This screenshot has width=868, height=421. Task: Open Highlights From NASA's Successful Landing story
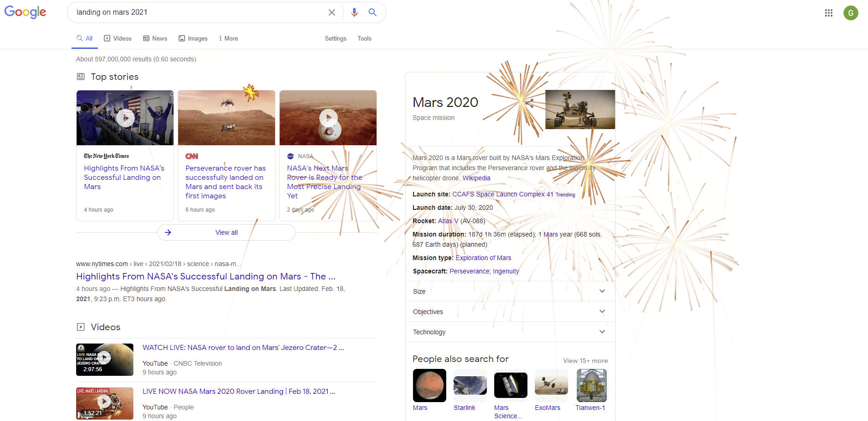(124, 178)
